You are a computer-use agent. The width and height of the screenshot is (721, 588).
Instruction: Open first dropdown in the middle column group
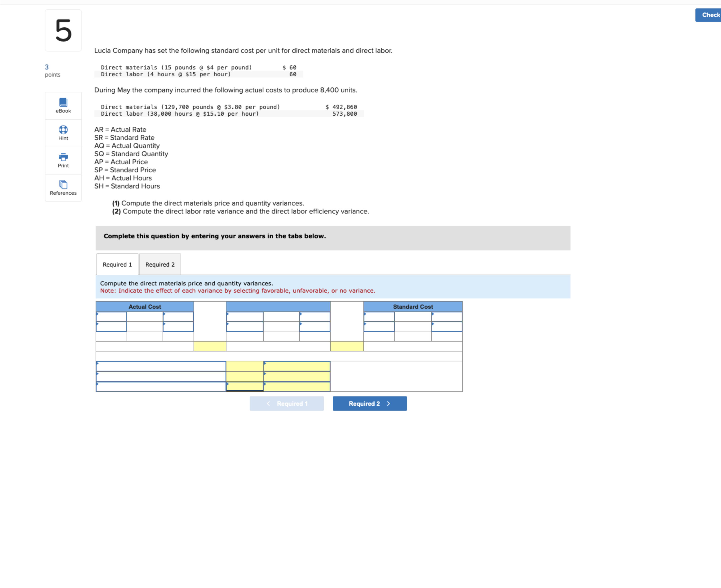(x=244, y=316)
